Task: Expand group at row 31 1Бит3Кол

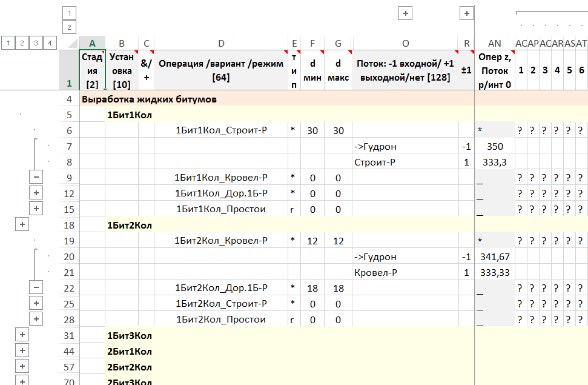Action: coord(21,335)
